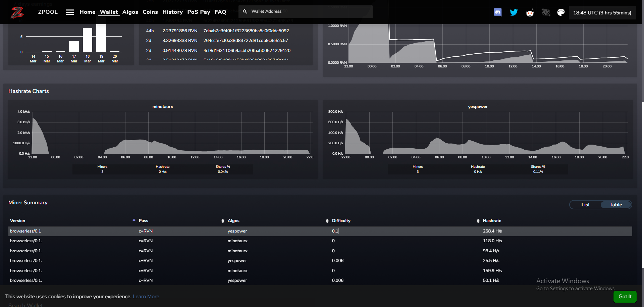644x307 pixels.
Task: Click the 19 Mar earnings bar
Action: [x=101, y=35]
